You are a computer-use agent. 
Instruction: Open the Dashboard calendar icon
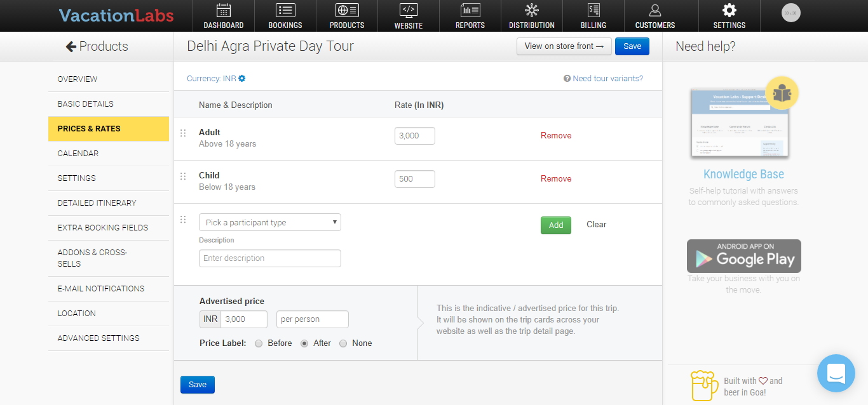[x=223, y=10]
